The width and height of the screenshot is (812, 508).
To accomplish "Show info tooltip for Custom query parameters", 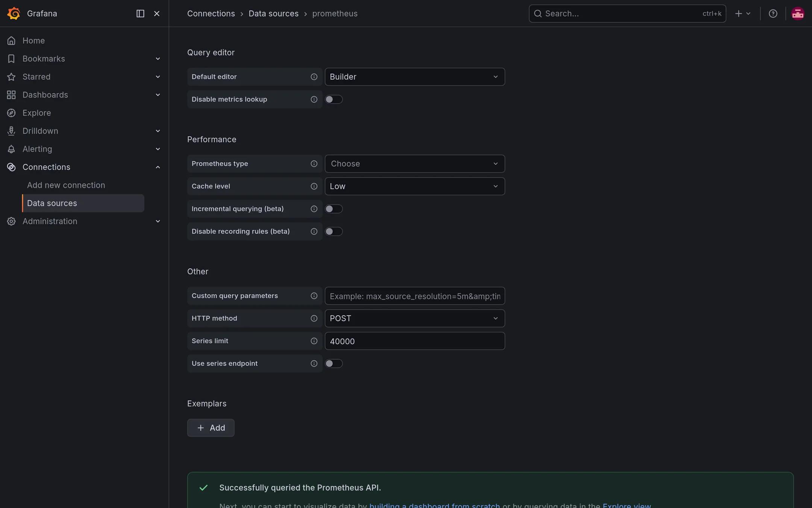I will click(x=314, y=296).
